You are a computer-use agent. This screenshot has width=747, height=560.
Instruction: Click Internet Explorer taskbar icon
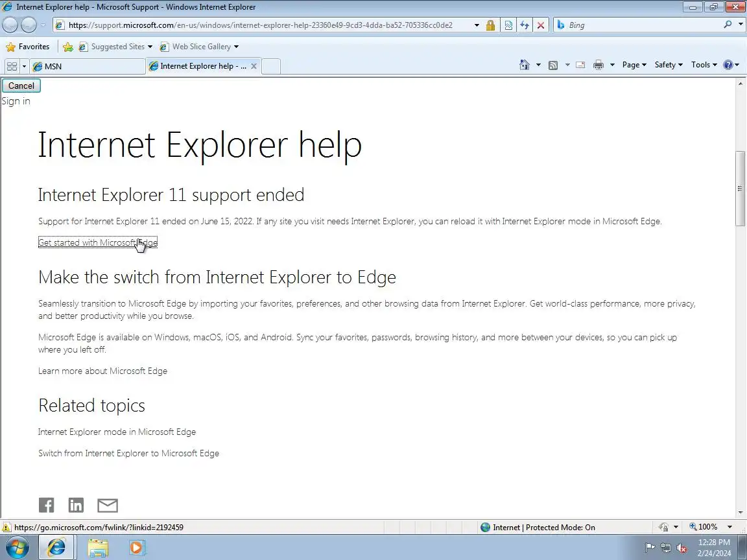pyautogui.click(x=56, y=548)
